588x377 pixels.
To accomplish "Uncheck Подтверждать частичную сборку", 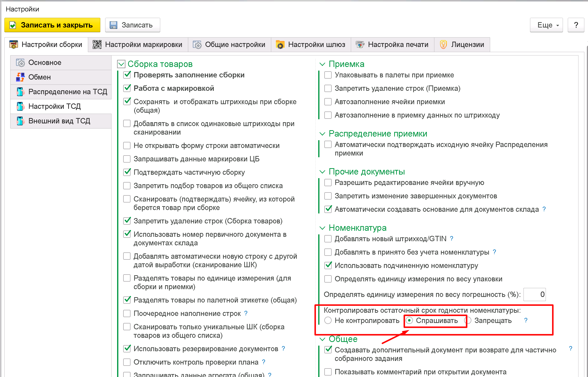I will coord(127,172).
